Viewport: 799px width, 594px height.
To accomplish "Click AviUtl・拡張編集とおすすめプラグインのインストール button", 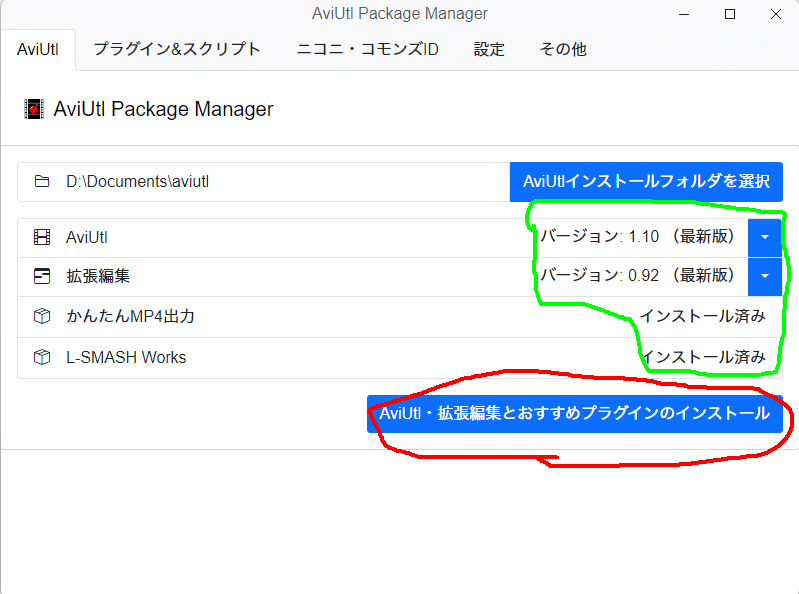I will [575, 413].
